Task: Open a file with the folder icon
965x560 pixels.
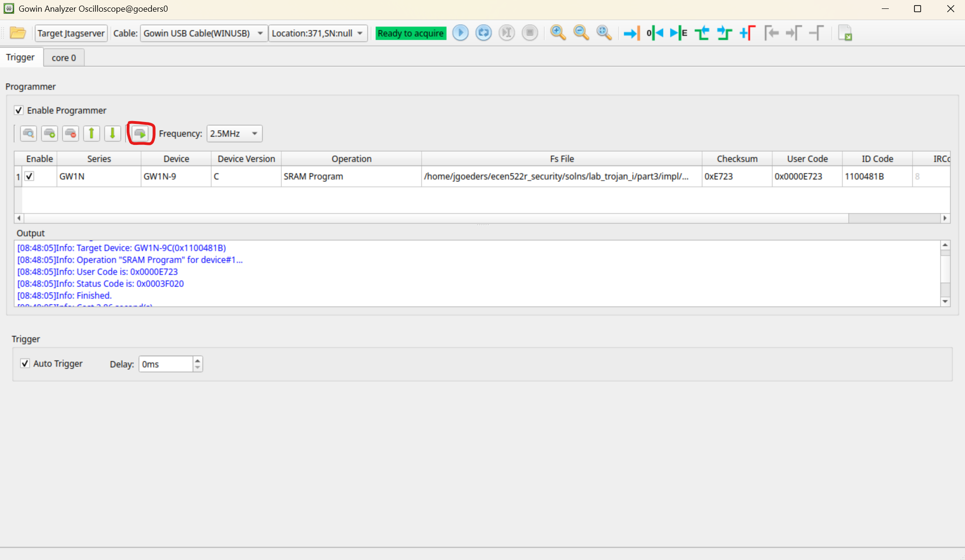Action: pos(18,33)
